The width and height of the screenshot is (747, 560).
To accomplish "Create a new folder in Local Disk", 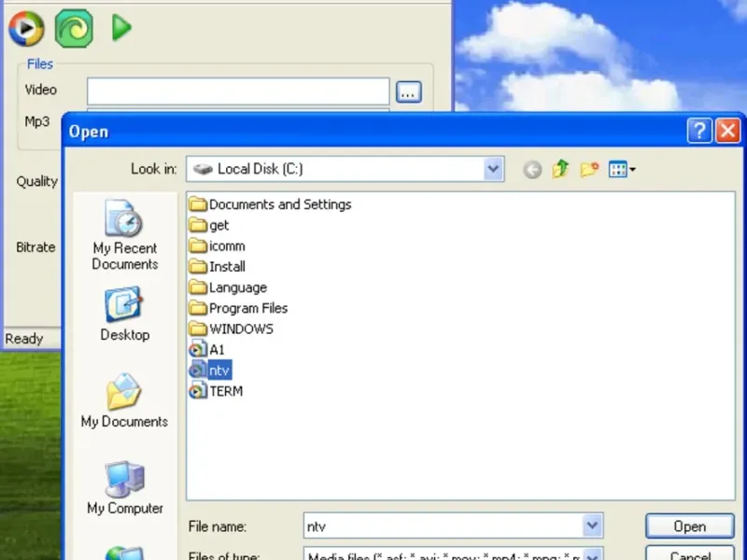I will (x=589, y=169).
